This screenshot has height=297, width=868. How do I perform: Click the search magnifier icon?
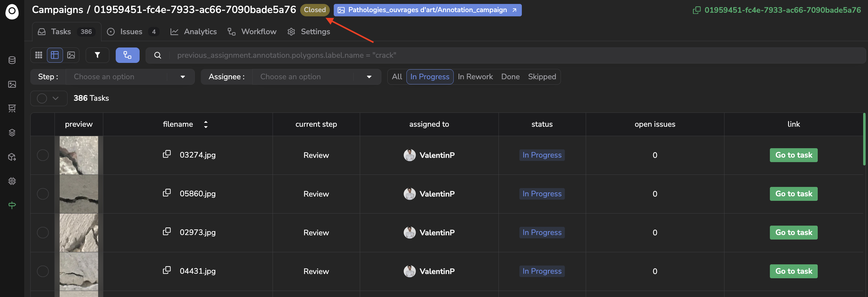158,55
